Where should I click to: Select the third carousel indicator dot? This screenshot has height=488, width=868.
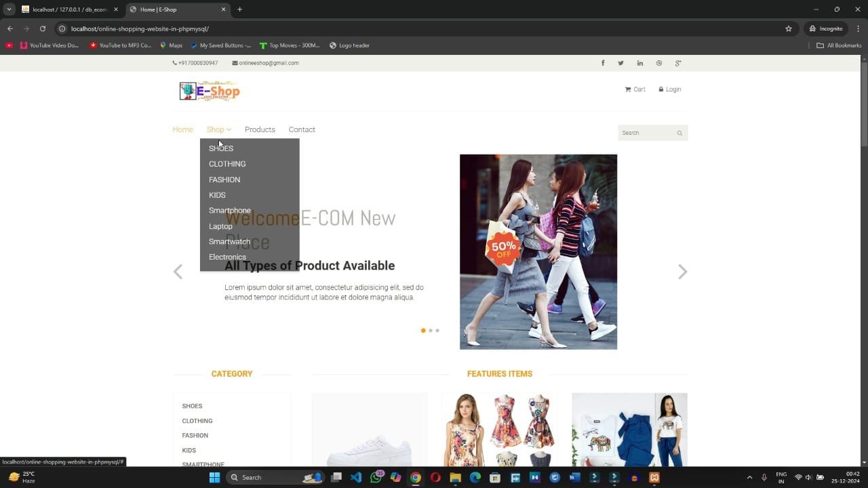pos(437,331)
